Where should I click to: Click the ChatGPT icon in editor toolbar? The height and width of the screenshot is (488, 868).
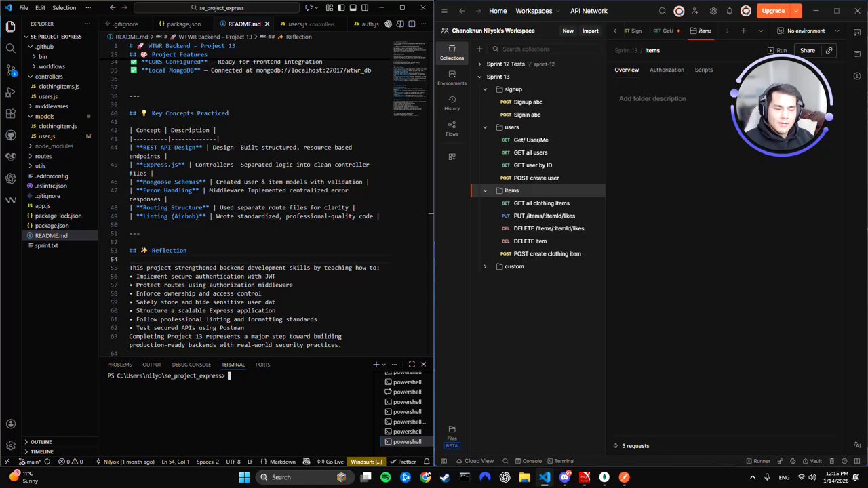click(389, 24)
